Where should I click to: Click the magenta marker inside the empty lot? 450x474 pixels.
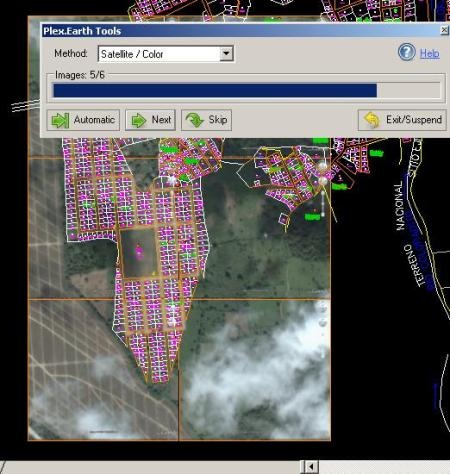139,251
